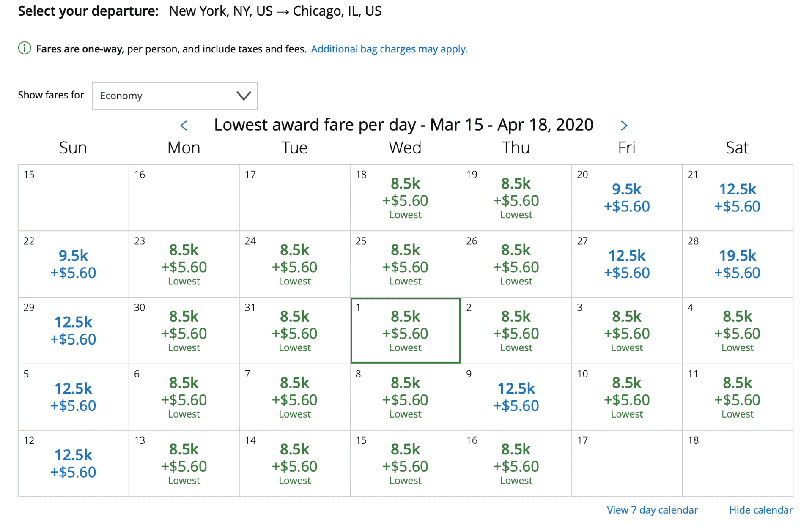Image resolution: width=812 pixels, height=525 pixels.
Task: Select March 28 fare of 19.5k miles
Action: click(x=737, y=264)
